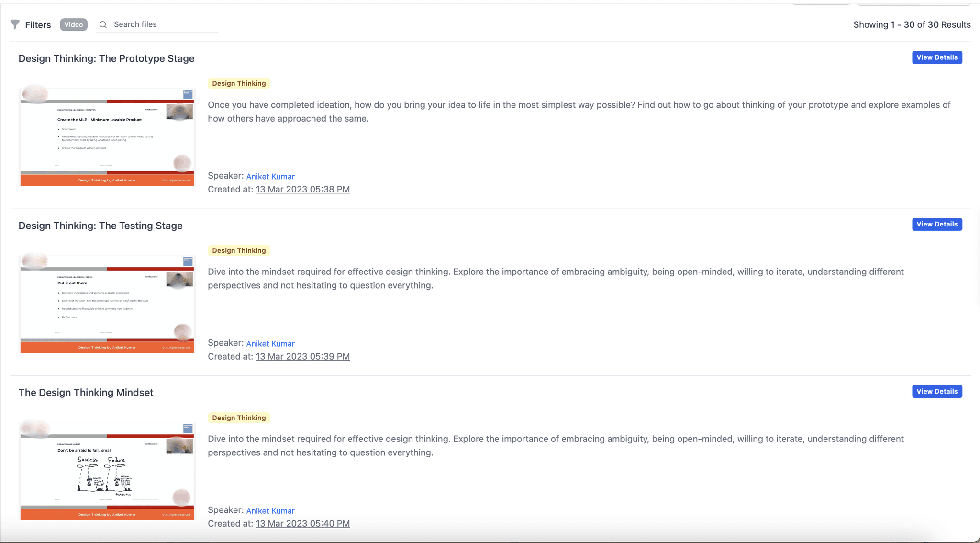Open the Prototype Stage video thumbnail
This screenshot has width=980, height=543.
tap(107, 137)
